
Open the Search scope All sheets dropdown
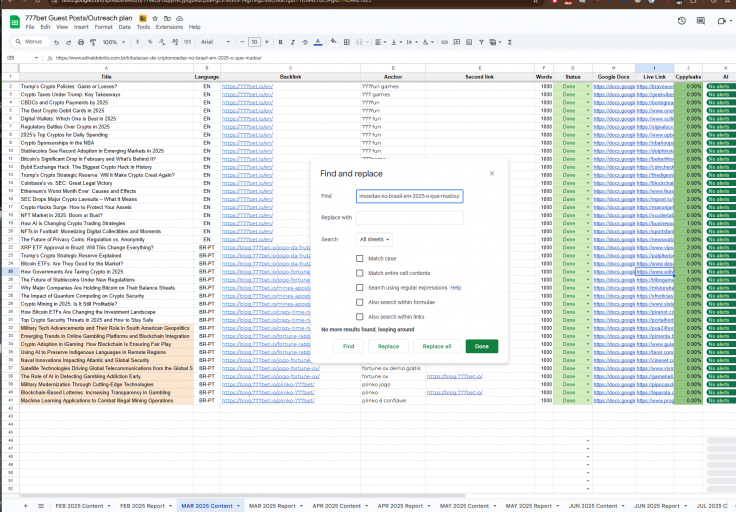click(374, 239)
